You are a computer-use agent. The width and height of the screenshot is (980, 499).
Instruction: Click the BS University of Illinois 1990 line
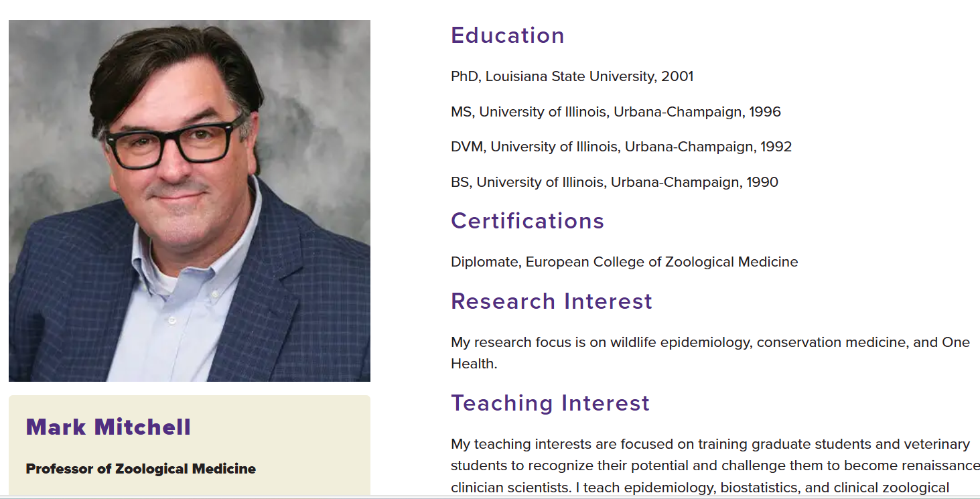point(614,182)
